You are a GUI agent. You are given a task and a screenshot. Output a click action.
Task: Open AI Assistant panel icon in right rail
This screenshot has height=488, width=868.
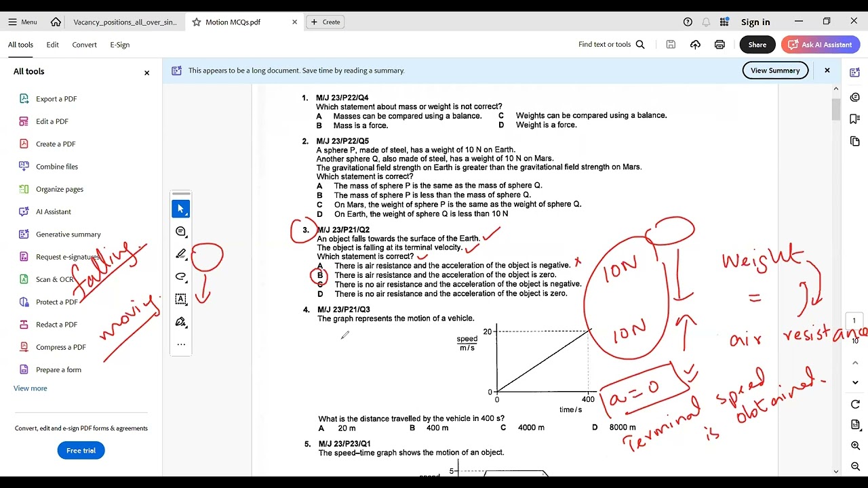pyautogui.click(x=854, y=73)
